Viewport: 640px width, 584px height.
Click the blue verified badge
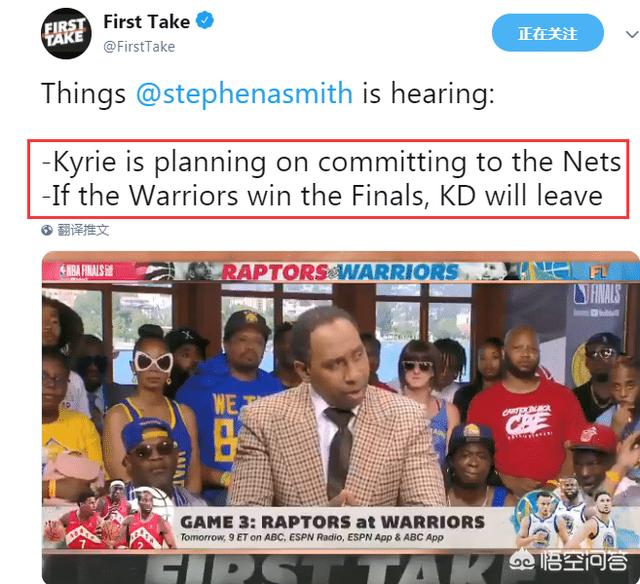pos(205,21)
